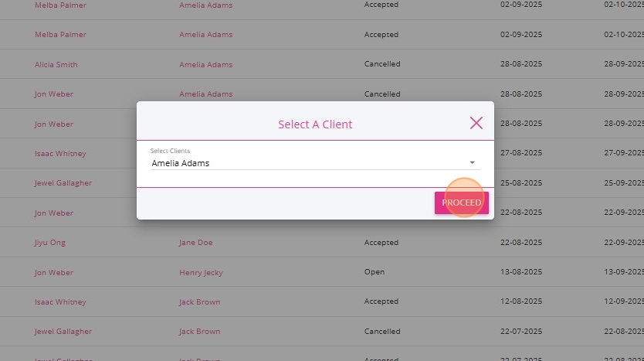
Task: Click the Open status in Henry Jecky's row
Action: (x=375, y=273)
